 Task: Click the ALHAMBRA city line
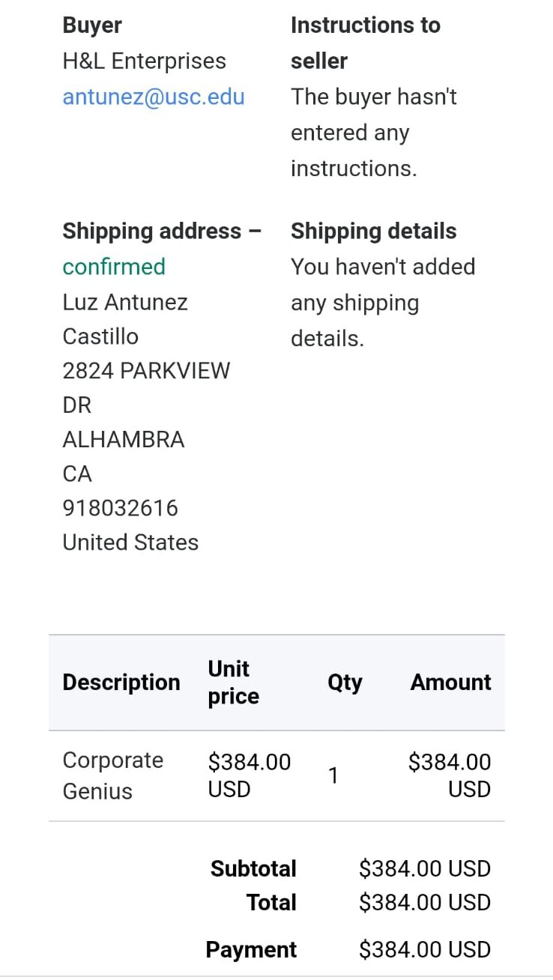tap(123, 439)
